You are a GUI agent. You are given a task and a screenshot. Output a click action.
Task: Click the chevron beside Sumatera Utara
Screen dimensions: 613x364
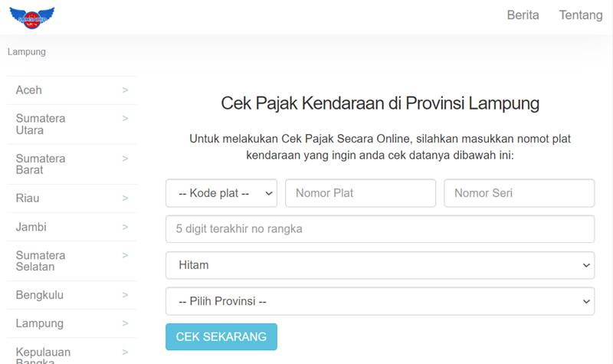[x=125, y=119]
